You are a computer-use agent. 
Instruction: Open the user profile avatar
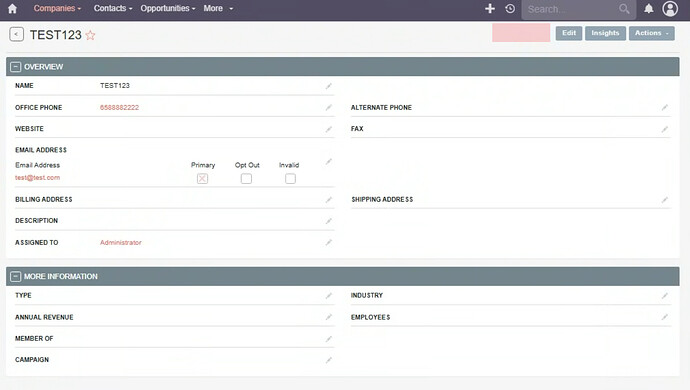coord(670,8)
